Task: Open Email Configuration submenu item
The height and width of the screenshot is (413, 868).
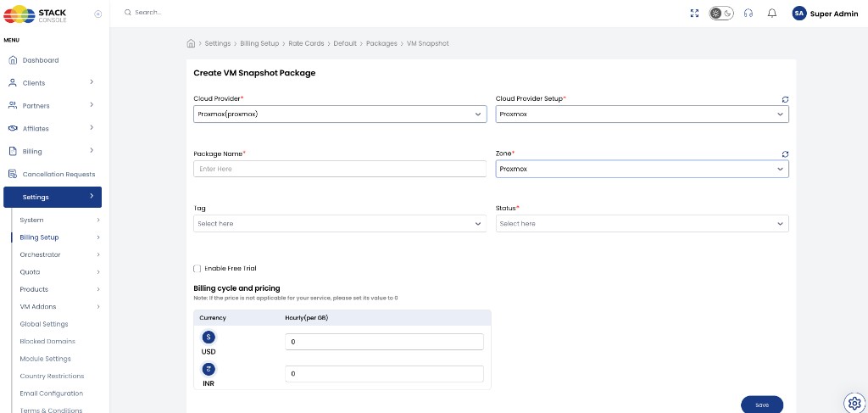Action: click(52, 393)
